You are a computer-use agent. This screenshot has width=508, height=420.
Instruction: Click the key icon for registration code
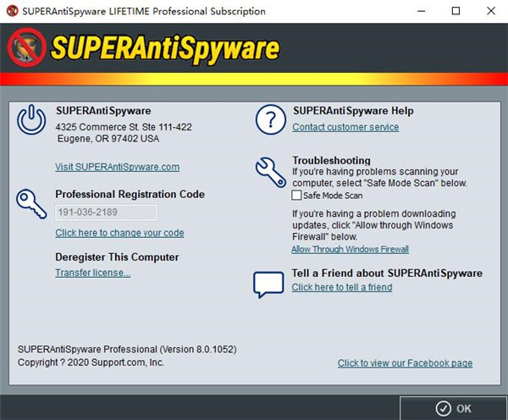31,204
